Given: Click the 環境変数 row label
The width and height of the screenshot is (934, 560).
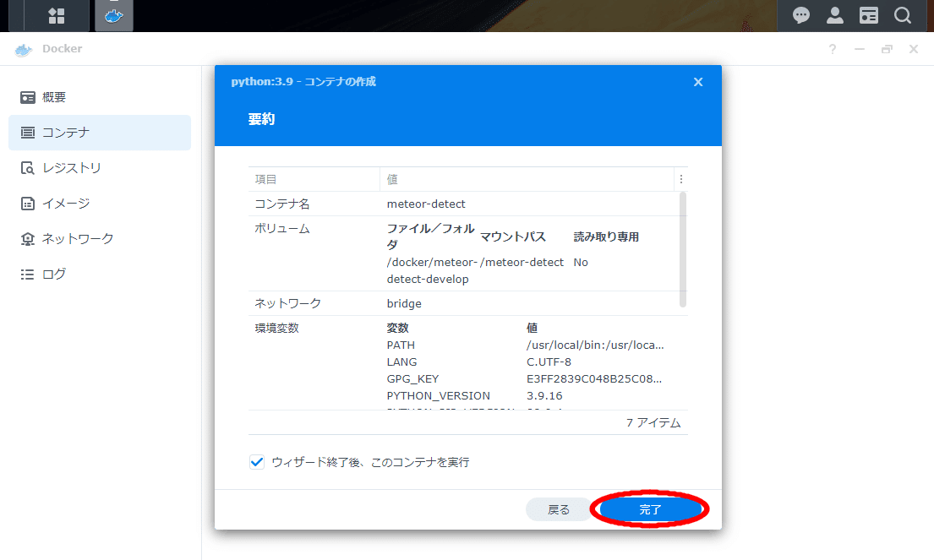Looking at the screenshot, I should click(277, 328).
